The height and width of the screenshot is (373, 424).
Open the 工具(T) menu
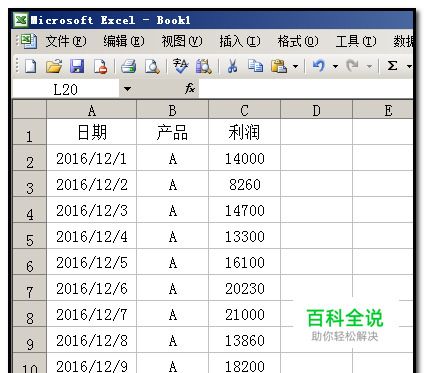[x=356, y=41]
